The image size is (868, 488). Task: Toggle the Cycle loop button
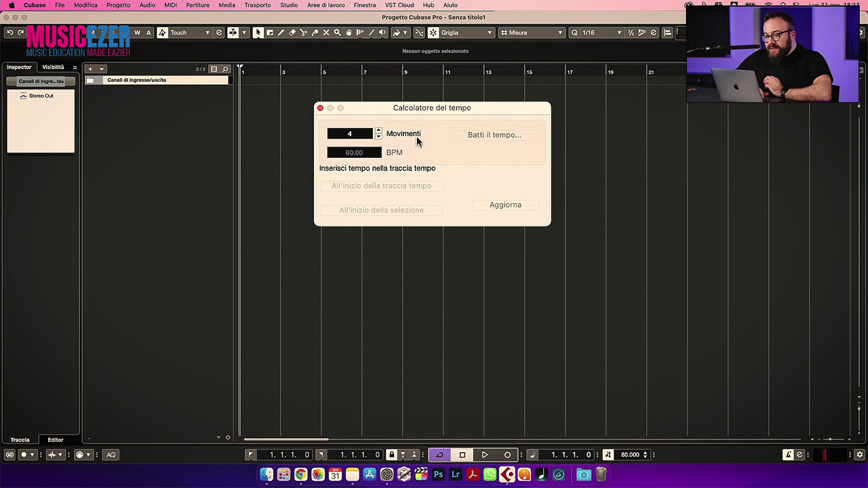(x=439, y=455)
